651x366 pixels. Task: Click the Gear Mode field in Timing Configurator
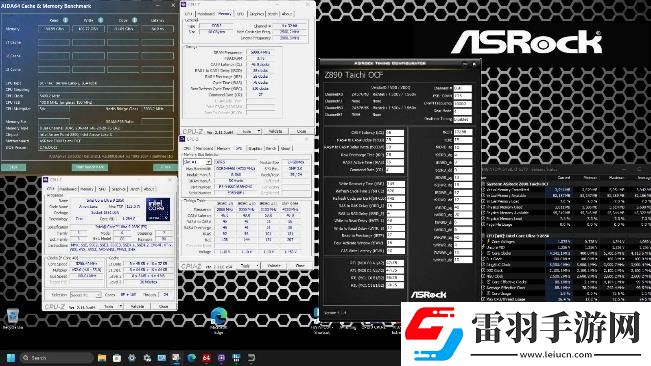pos(462,111)
